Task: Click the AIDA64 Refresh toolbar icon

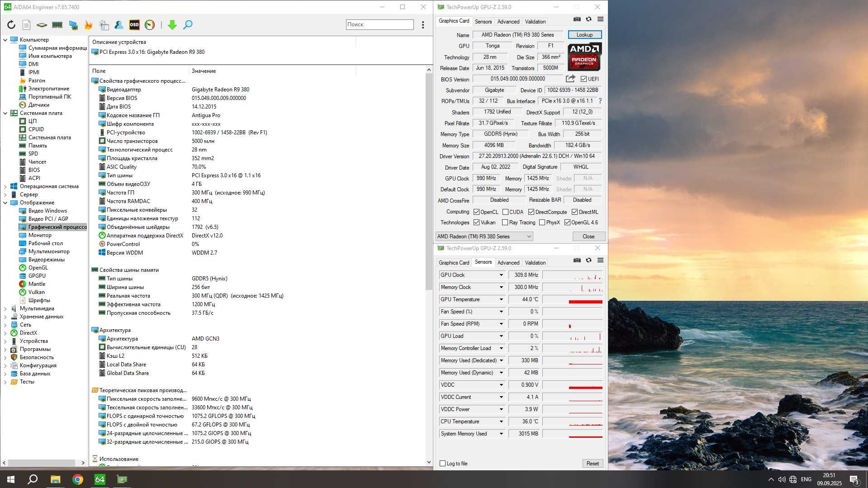Action: click(11, 25)
